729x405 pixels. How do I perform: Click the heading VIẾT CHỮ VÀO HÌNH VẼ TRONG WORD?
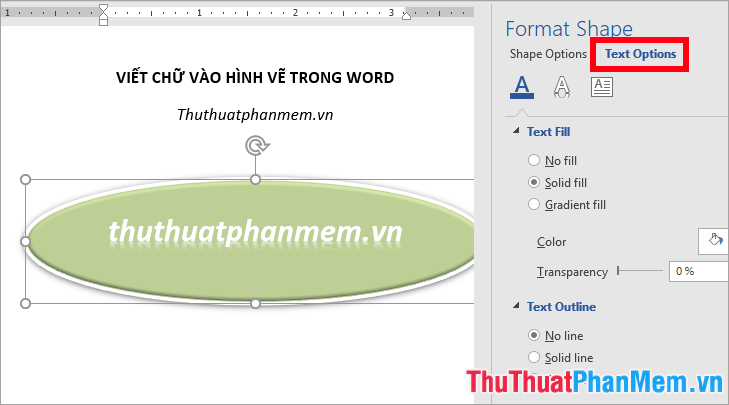tap(255, 77)
